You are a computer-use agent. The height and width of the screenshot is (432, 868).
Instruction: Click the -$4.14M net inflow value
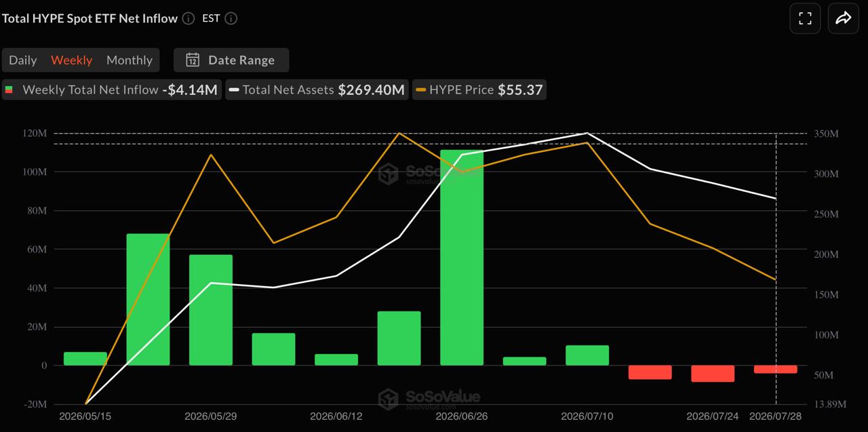pos(190,90)
